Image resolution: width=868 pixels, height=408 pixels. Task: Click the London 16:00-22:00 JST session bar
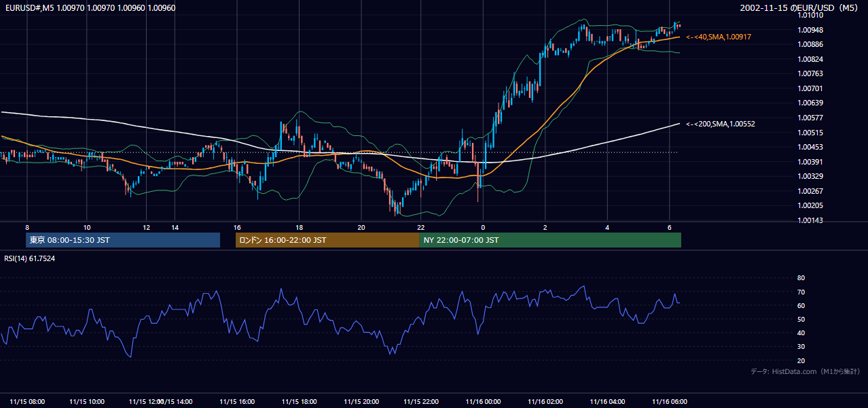pos(327,240)
